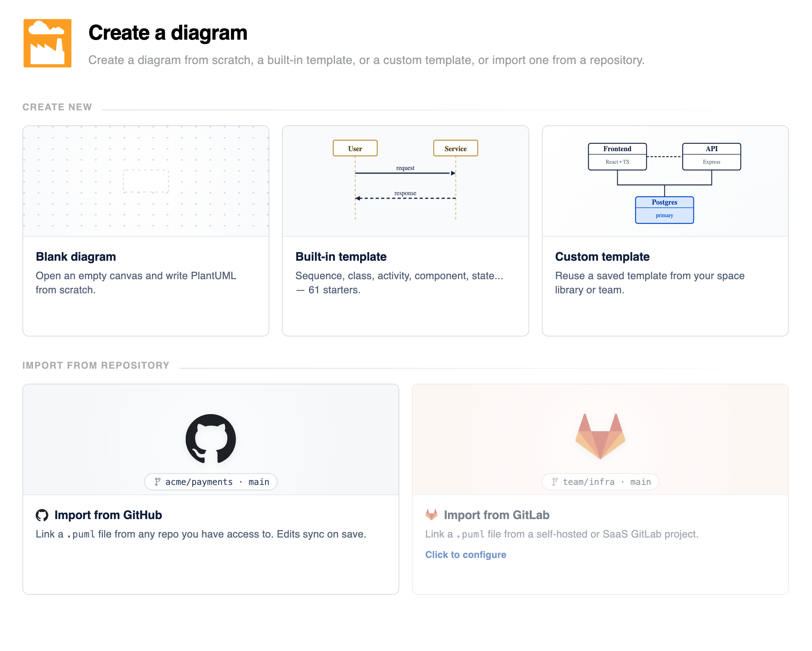
Task: Follow the Click to configure link
Action: point(466,555)
